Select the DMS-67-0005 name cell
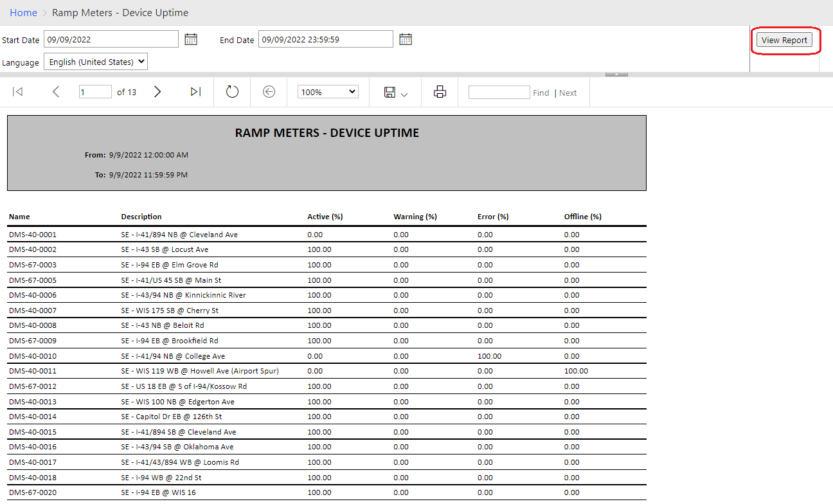This screenshot has width=833, height=504. (x=33, y=280)
